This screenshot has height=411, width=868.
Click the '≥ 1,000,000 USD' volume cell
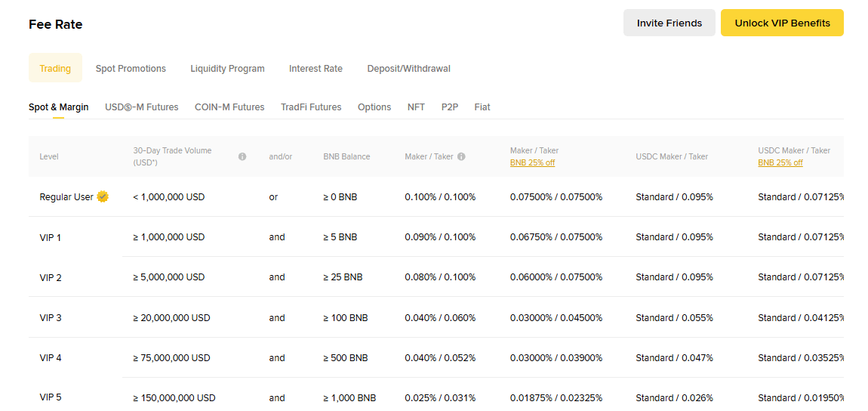[x=169, y=237]
